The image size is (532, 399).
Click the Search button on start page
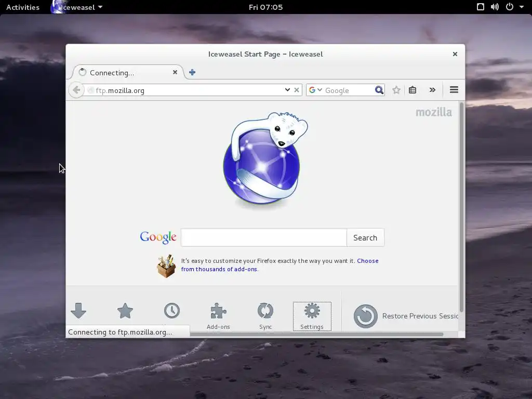pyautogui.click(x=365, y=237)
